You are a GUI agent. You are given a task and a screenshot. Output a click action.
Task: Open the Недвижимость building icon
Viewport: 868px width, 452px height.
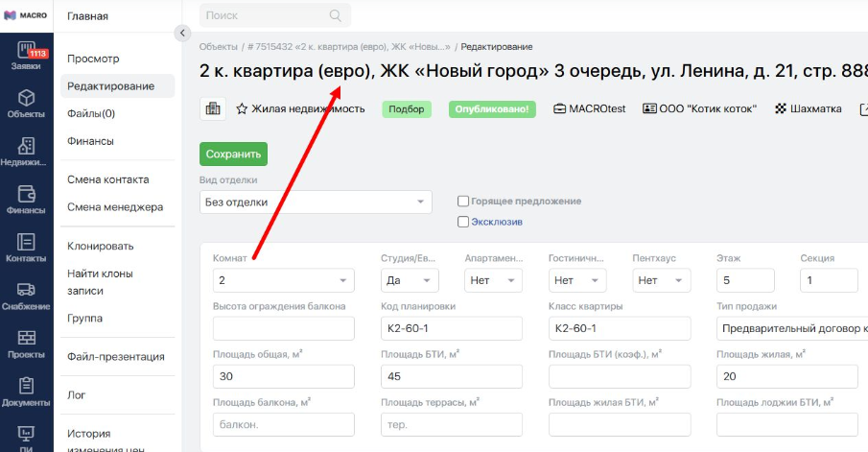tap(26, 146)
